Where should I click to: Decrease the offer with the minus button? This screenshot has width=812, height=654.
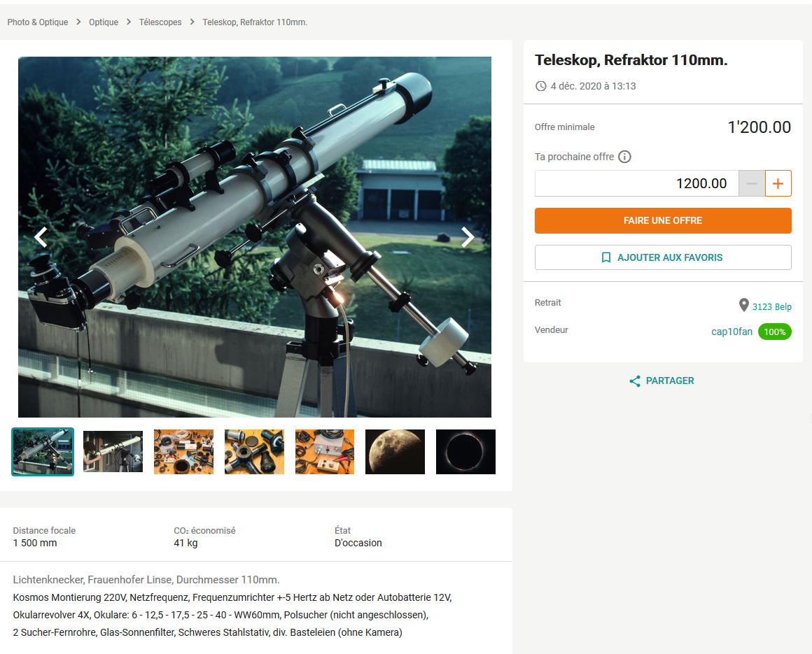[752, 183]
